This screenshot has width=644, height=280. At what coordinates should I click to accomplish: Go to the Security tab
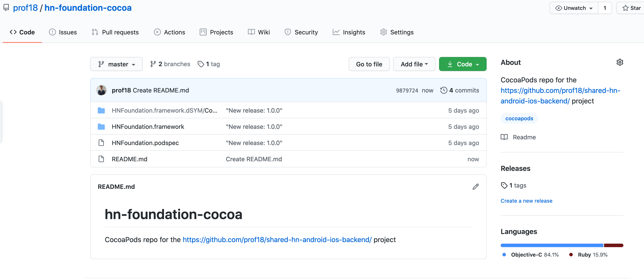[301, 32]
